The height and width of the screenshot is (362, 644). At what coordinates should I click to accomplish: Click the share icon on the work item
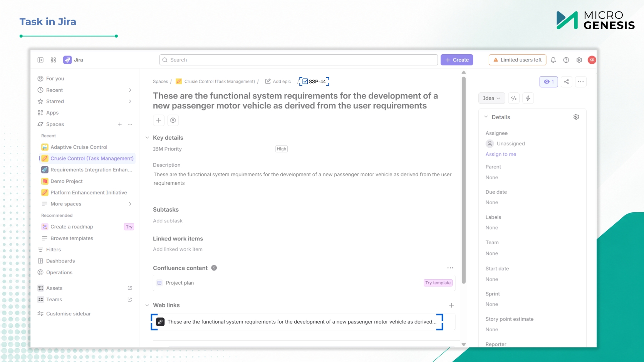[x=566, y=82]
